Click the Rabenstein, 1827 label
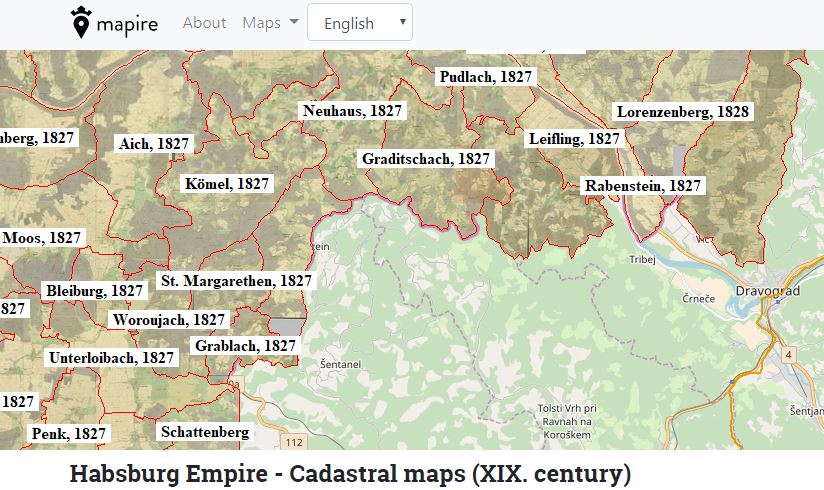 [643, 185]
